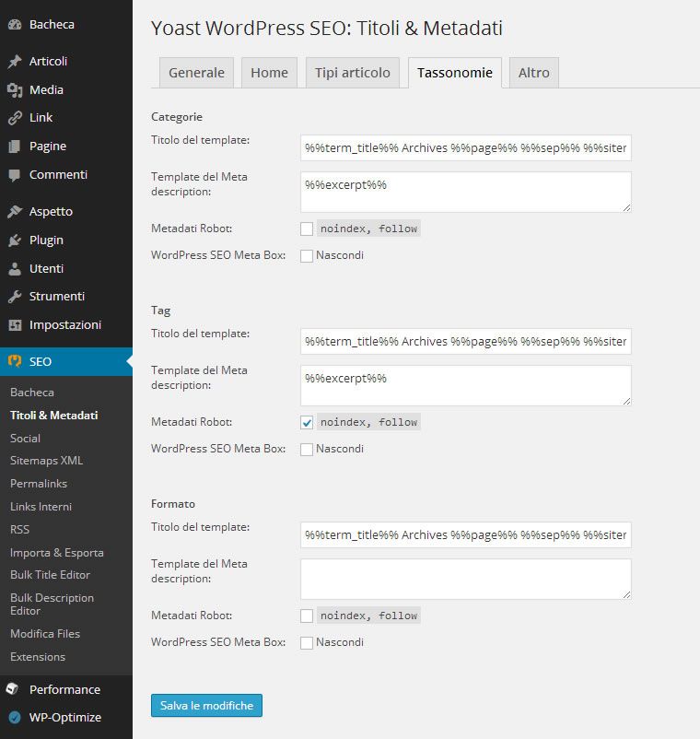The width and height of the screenshot is (700, 739).
Task: Click the Link chain icon
Action: (x=15, y=117)
